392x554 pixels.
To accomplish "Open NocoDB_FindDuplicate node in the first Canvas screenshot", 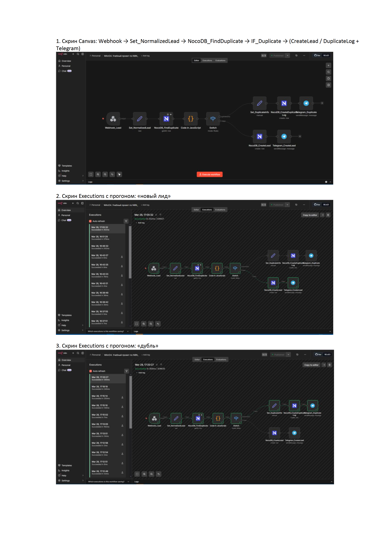I will point(166,119).
